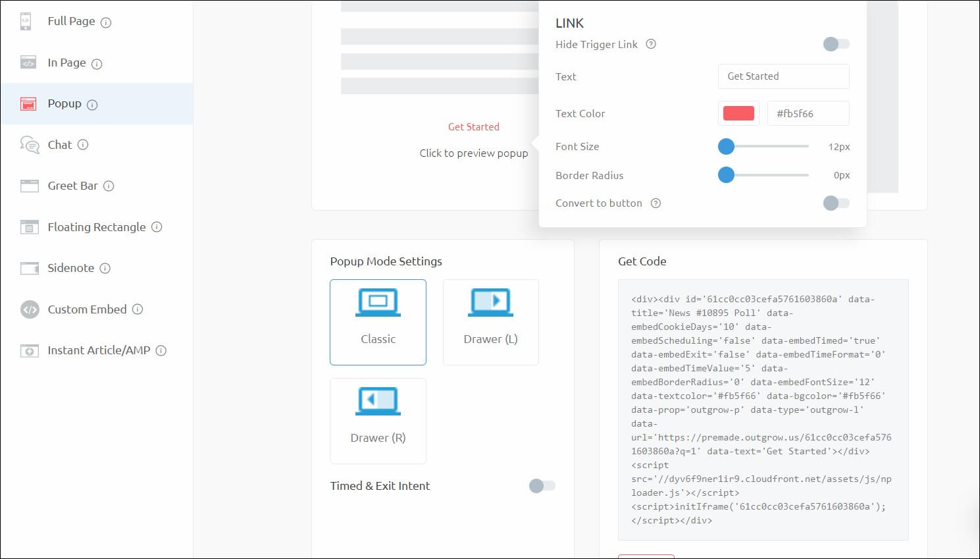Click the link Text input field

tap(783, 76)
